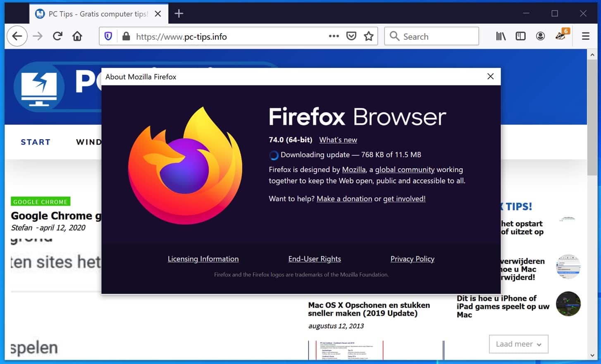Click into the Search box
601x364 pixels.
tap(432, 36)
